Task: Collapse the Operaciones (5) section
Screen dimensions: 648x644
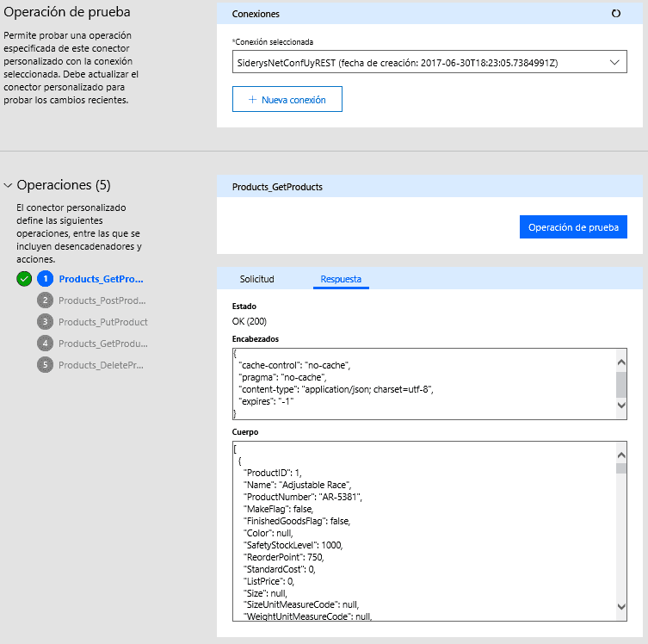Action: point(8,185)
